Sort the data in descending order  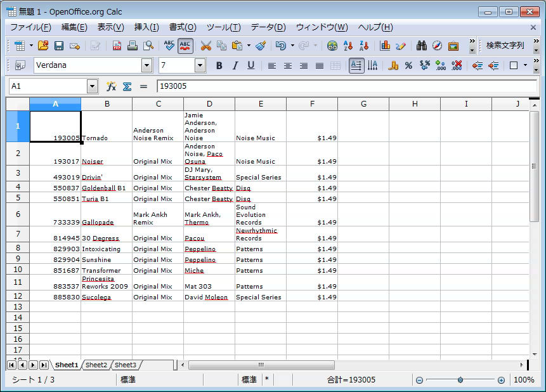point(364,46)
